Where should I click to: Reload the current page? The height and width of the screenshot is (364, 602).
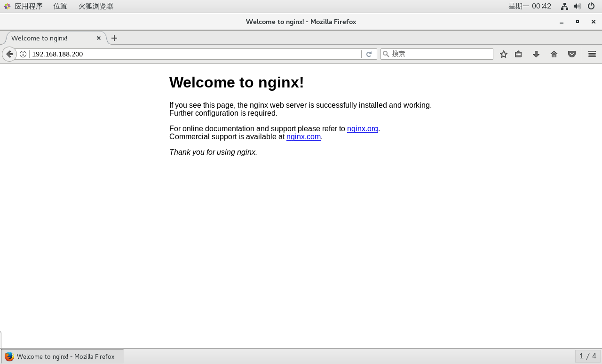pos(369,54)
